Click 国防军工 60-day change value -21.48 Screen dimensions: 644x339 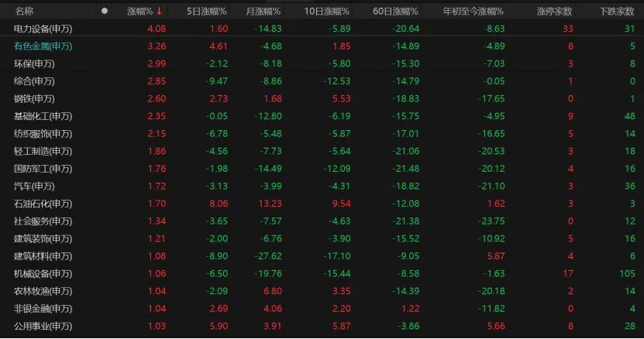point(406,169)
